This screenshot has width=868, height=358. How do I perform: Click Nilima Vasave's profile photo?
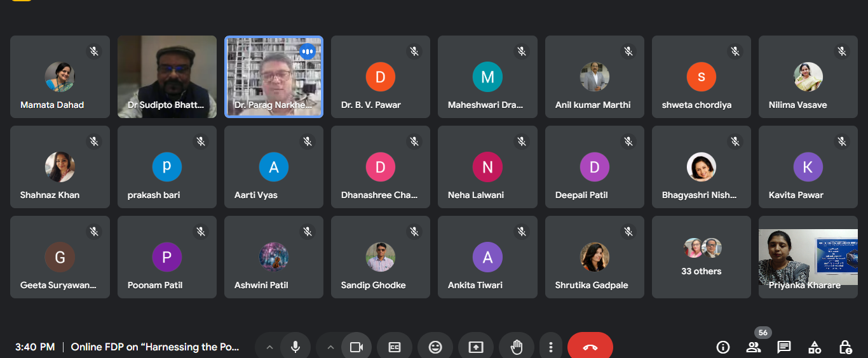coord(808,77)
